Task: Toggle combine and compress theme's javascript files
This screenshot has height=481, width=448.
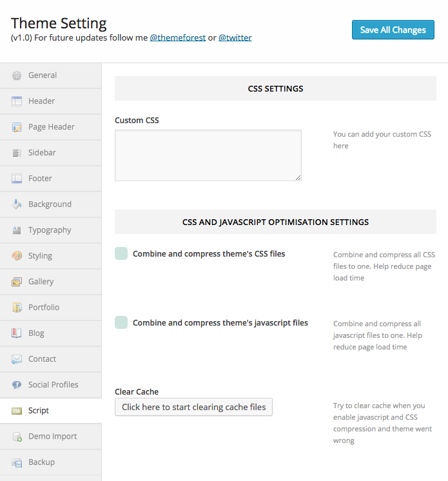Action: tap(121, 322)
